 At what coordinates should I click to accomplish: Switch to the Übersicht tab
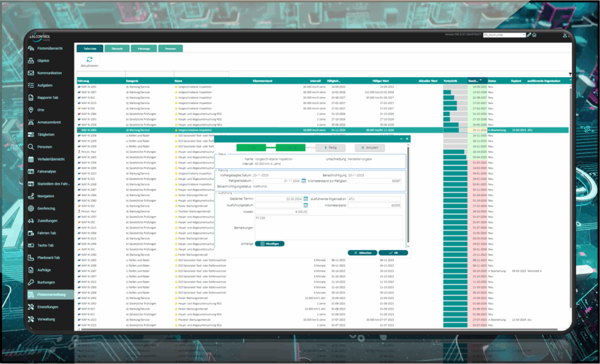[x=117, y=49]
